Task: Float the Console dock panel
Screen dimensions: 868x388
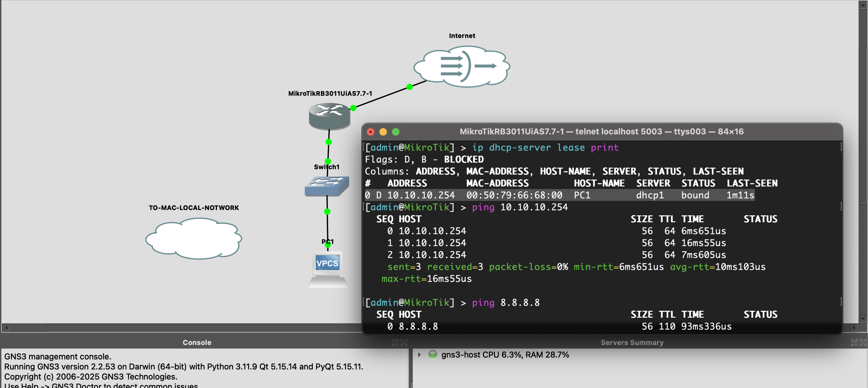Action: (395, 342)
